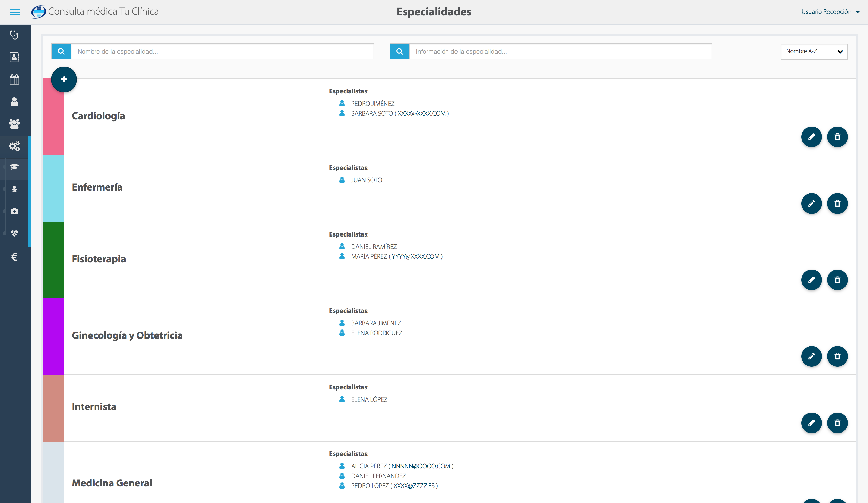The image size is (868, 503).
Task: Edit the Cardiología specialty
Action: point(811,137)
